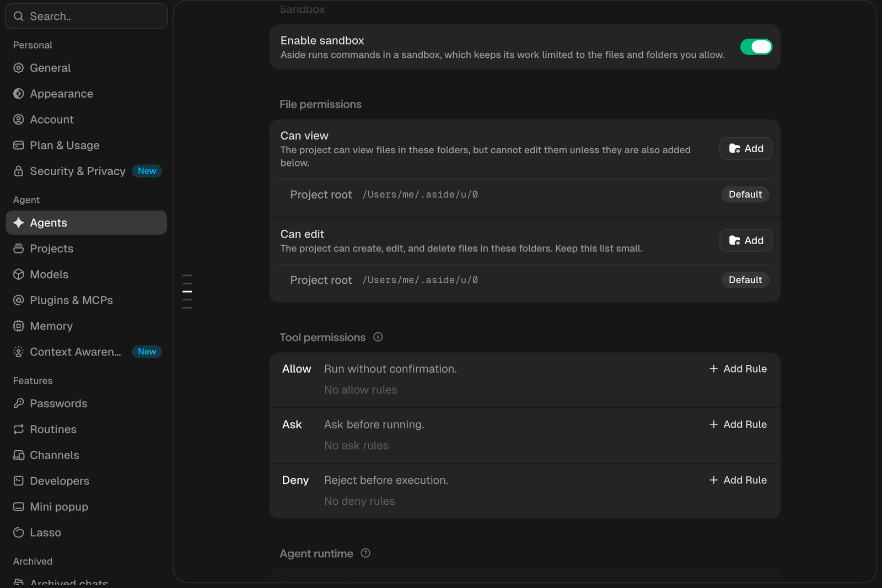
Task: Open the Agents settings page
Action: (86, 223)
